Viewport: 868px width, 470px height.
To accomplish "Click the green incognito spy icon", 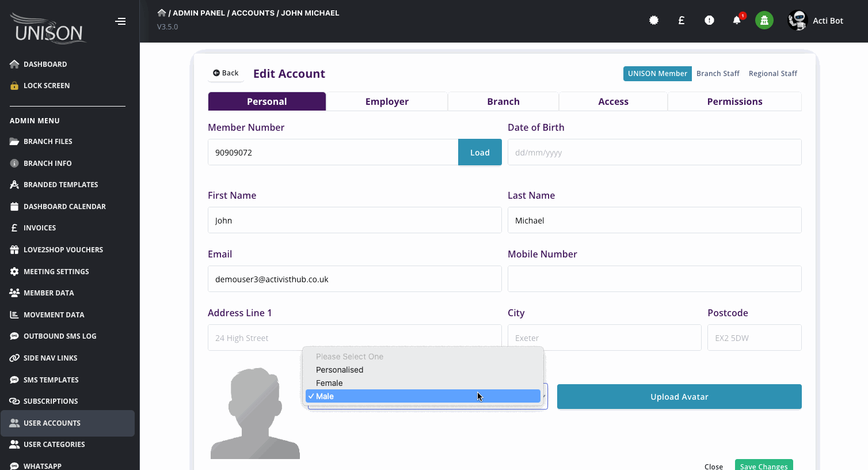I will click(764, 20).
